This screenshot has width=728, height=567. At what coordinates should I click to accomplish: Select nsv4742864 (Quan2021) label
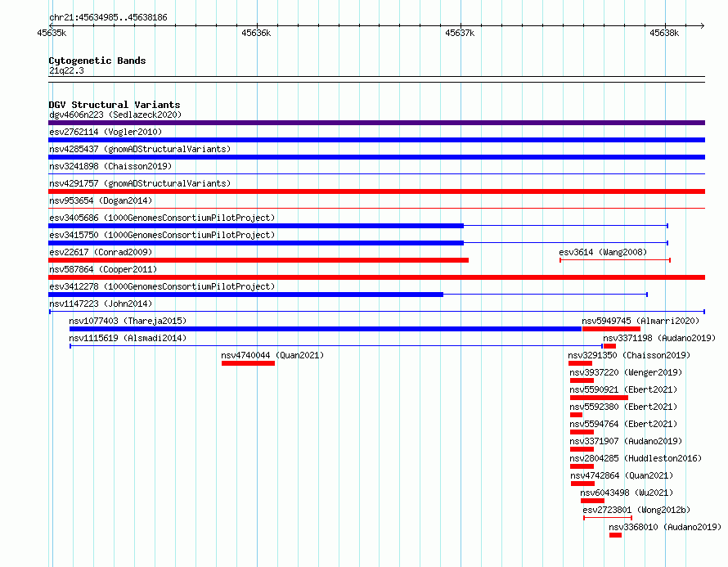point(622,475)
